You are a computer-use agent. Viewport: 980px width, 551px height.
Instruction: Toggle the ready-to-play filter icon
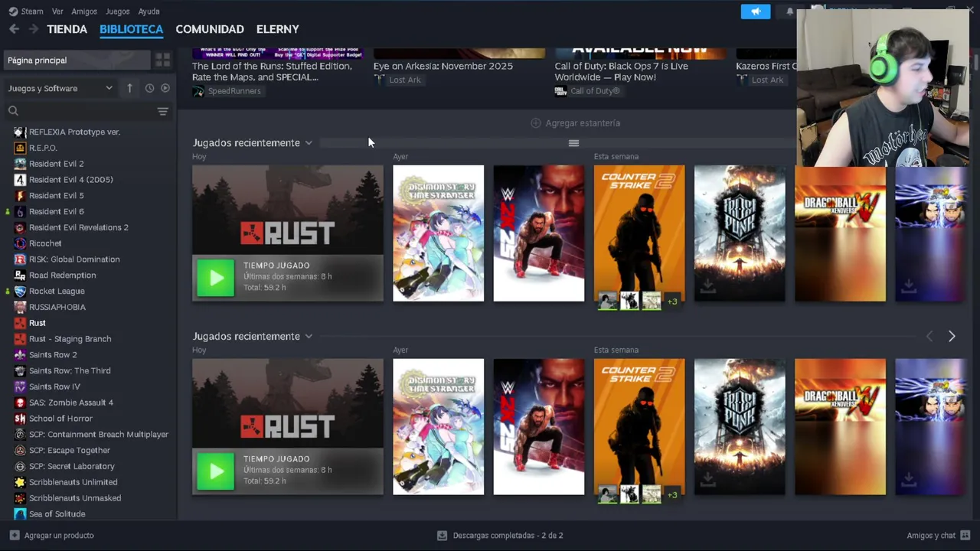pyautogui.click(x=165, y=88)
